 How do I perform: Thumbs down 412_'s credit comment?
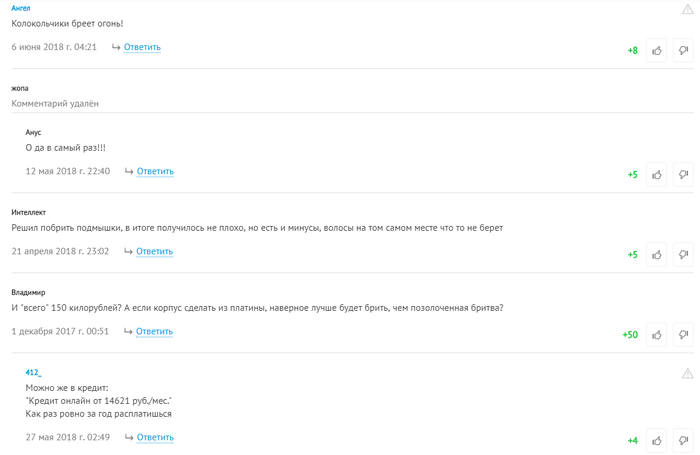(x=683, y=440)
